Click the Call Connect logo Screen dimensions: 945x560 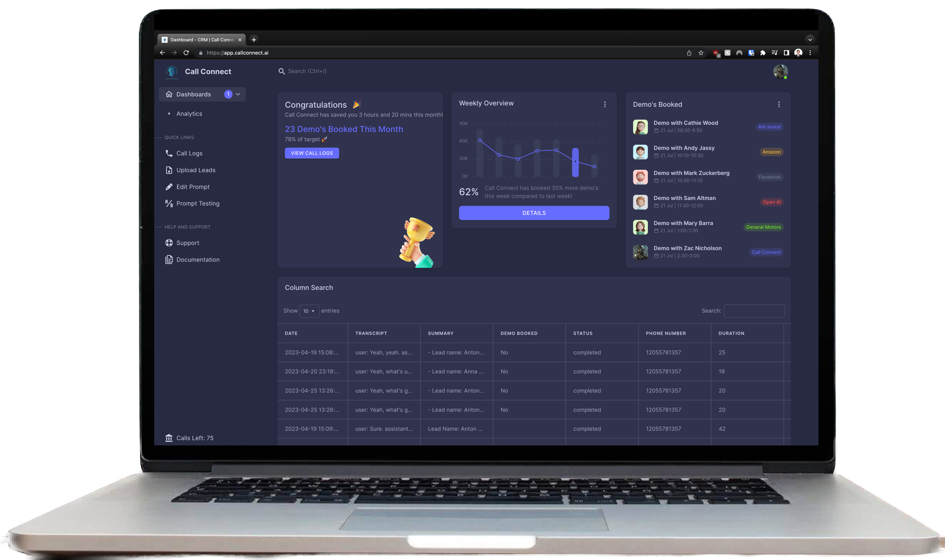tap(172, 72)
